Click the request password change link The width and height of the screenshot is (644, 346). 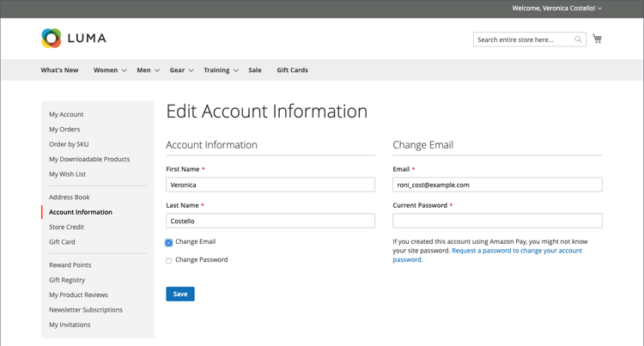516,251
